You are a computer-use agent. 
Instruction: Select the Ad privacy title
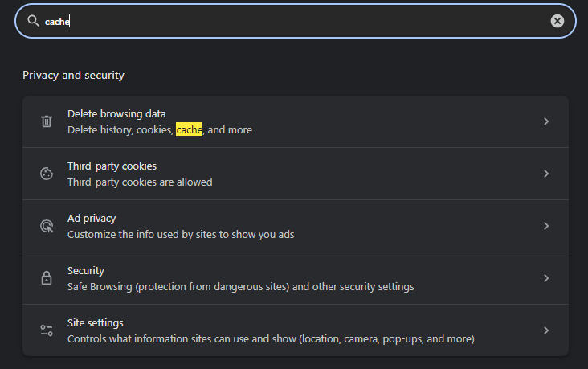pos(92,219)
